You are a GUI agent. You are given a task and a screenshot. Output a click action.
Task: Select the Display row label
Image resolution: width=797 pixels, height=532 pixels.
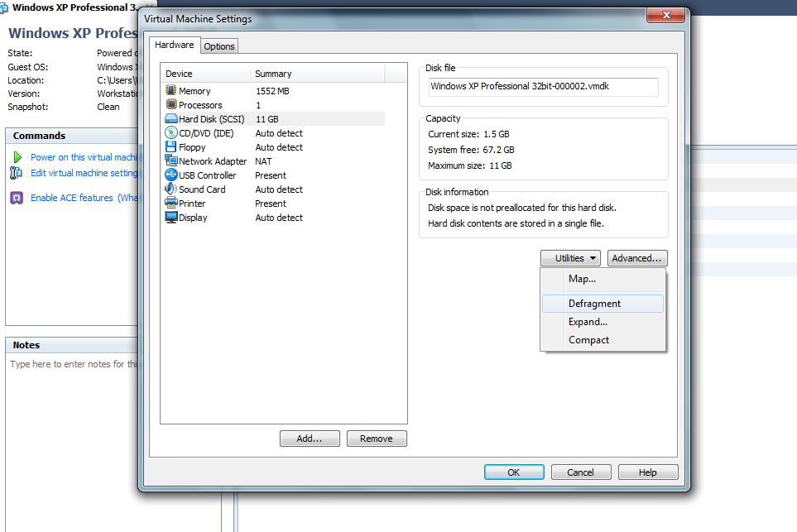coord(193,218)
